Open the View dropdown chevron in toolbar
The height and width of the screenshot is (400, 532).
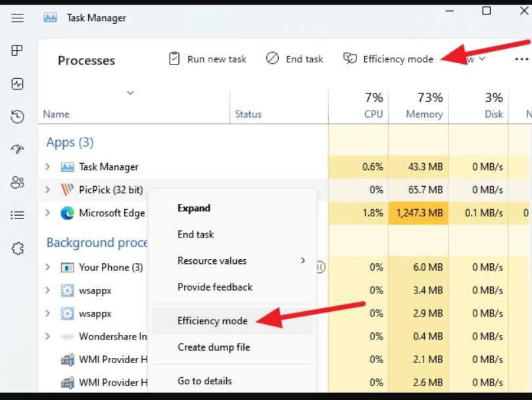[482, 59]
